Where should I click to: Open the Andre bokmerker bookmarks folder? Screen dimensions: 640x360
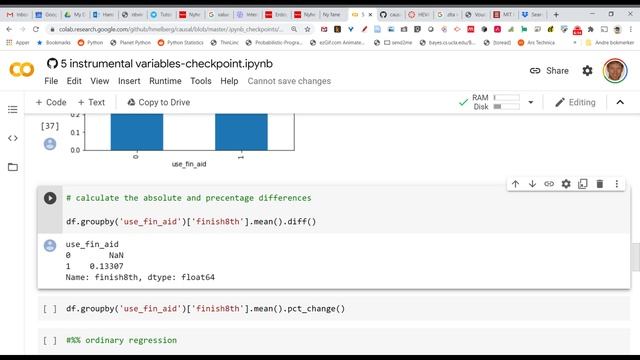[x=610, y=42]
